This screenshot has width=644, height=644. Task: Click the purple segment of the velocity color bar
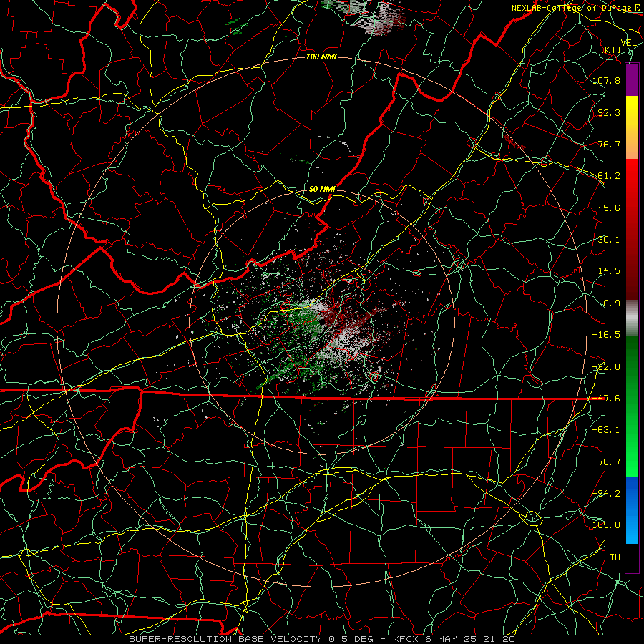pyautogui.click(x=632, y=79)
